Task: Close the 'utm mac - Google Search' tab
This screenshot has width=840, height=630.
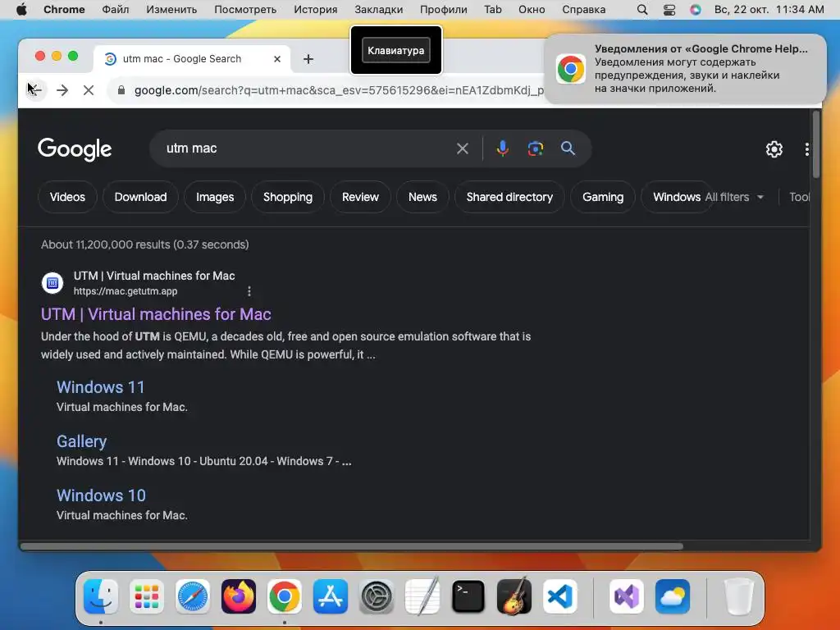Action: pos(277,59)
